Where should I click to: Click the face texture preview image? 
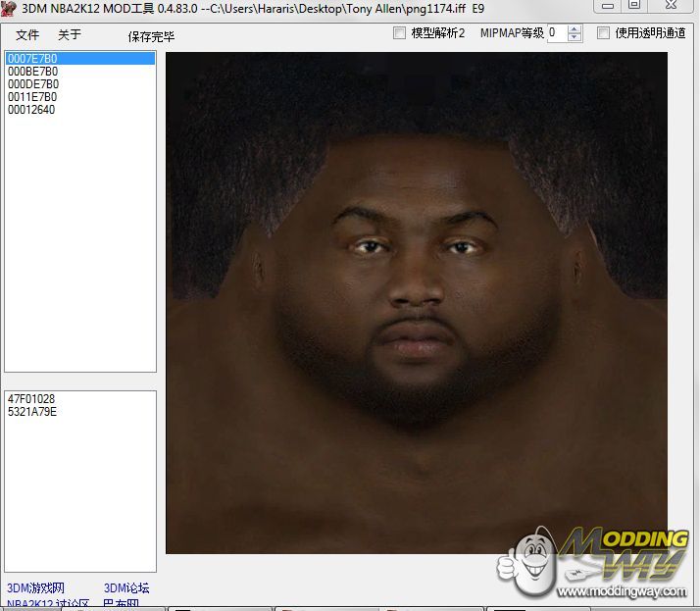(x=416, y=302)
